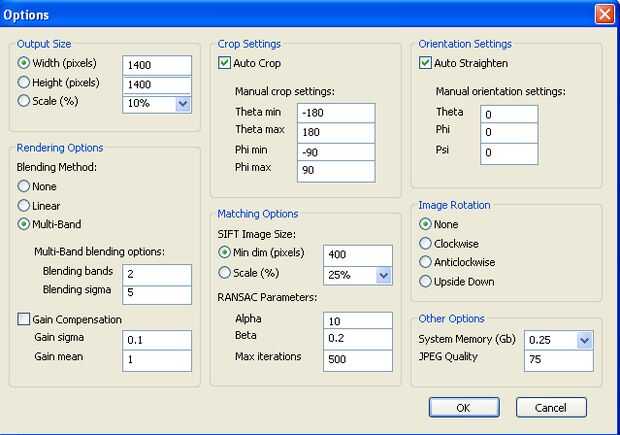Click the Phi max input field
Screen dimensions: 620x435
[336, 171]
